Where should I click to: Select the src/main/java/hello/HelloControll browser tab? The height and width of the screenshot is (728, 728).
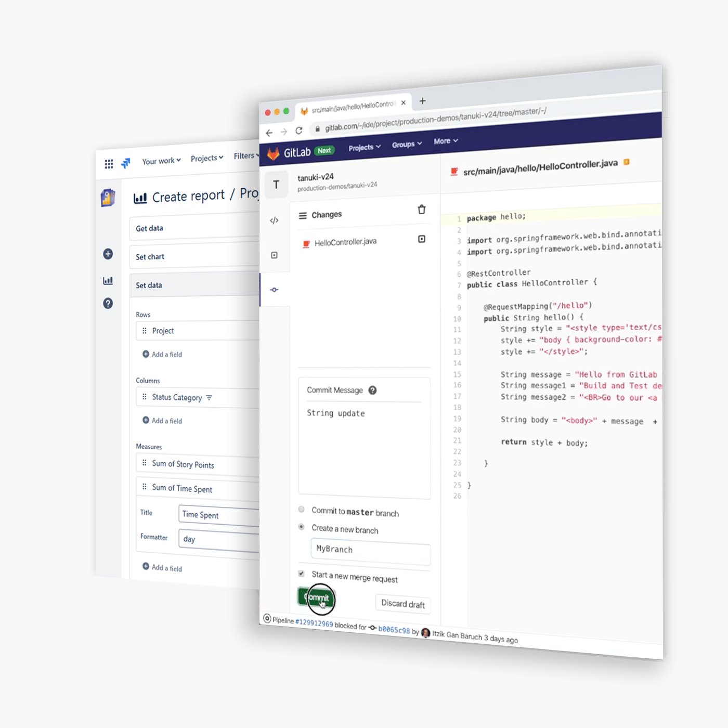point(354,107)
